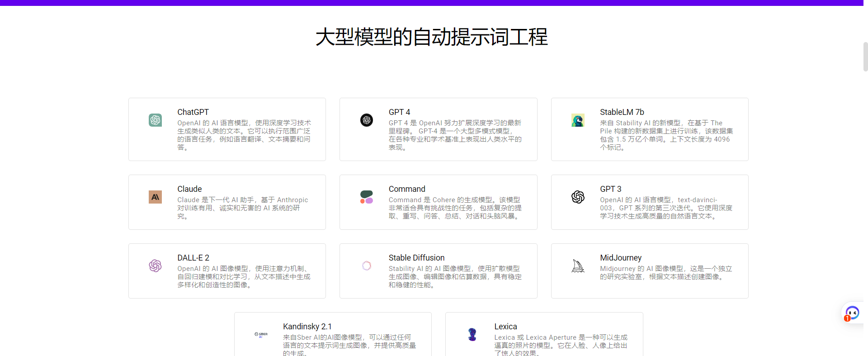Click the Lexica Aperture description paragraph
This screenshot has width=868, height=356.
(561, 346)
